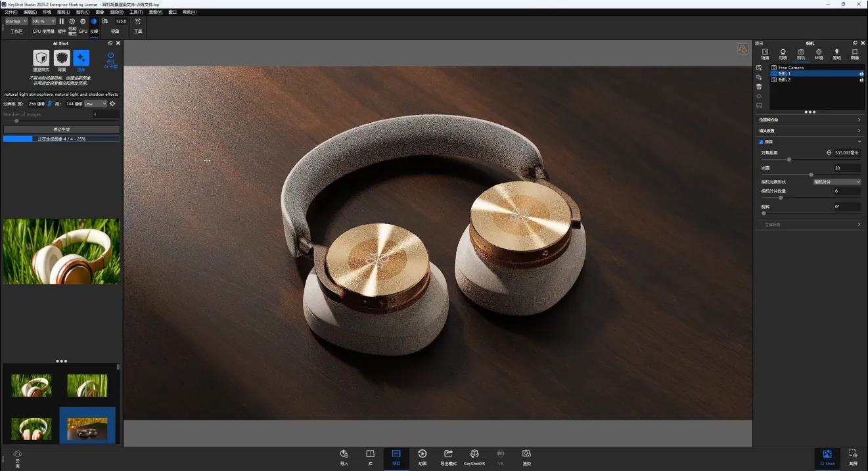Delete camera using the trash icon
This screenshot has height=471, width=868.
point(759,87)
